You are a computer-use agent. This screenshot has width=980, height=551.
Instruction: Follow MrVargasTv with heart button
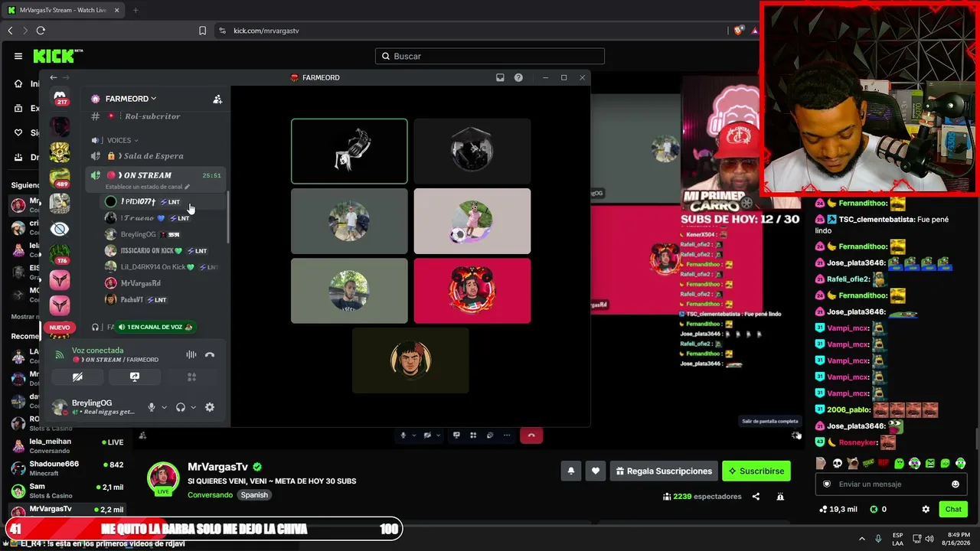[x=596, y=471]
